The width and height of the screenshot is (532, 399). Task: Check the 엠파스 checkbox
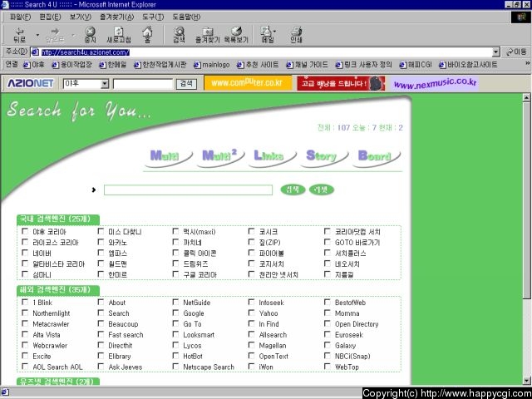tap(101, 253)
